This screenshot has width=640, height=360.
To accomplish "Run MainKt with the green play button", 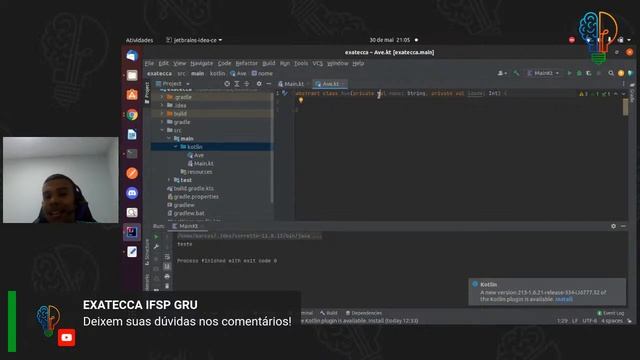I will coord(569,73).
